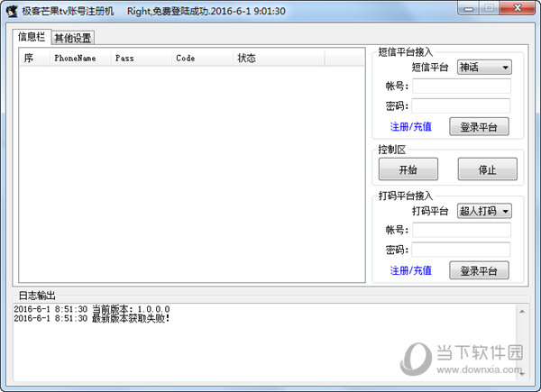This screenshot has width=541, height=392.
Task: Open the 打码平台 dropdown showing 超人打码
Action: click(484, 211)
